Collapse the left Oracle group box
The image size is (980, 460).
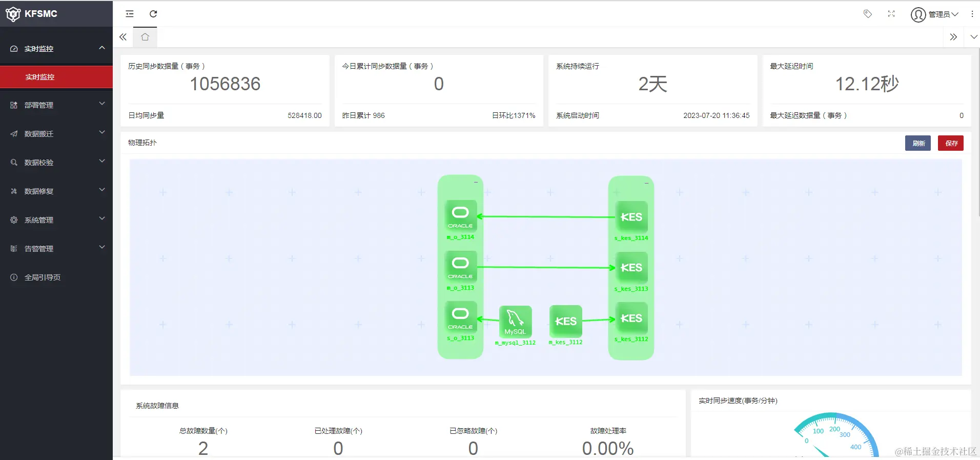pyautogui.click(x=476, y=182)
